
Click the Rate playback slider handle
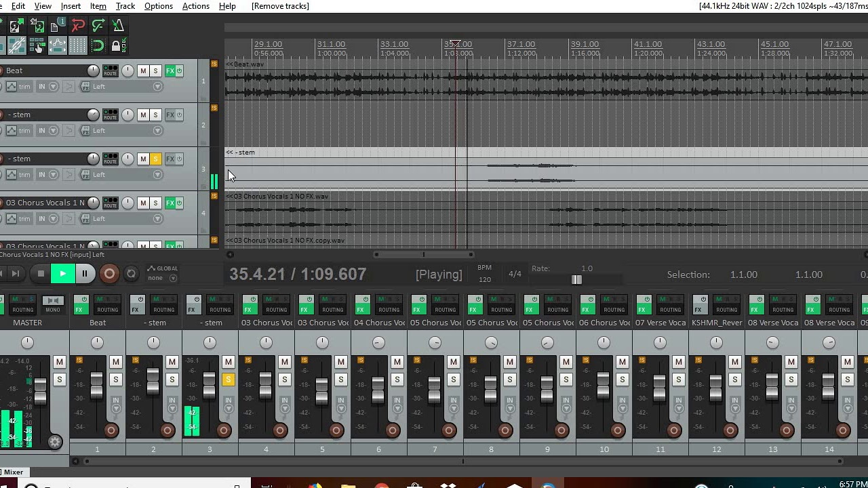576,279
